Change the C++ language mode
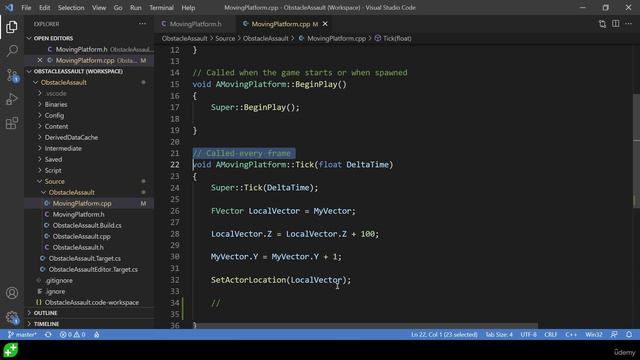640x360 pixels. [571, 335]
